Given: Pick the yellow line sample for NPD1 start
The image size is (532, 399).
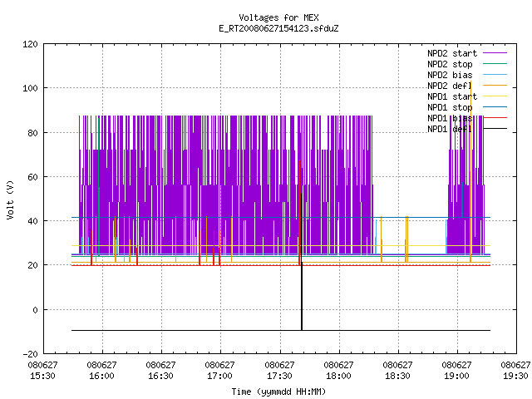Looking at the screenshot, I should [495, 96].
